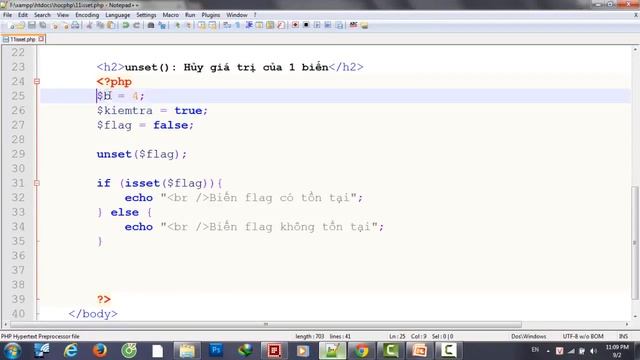Viewport: 640px width, 360px height.
Task: Stop macro recording via toolbar
Action: pyautogui.click(x=306, y=25)
